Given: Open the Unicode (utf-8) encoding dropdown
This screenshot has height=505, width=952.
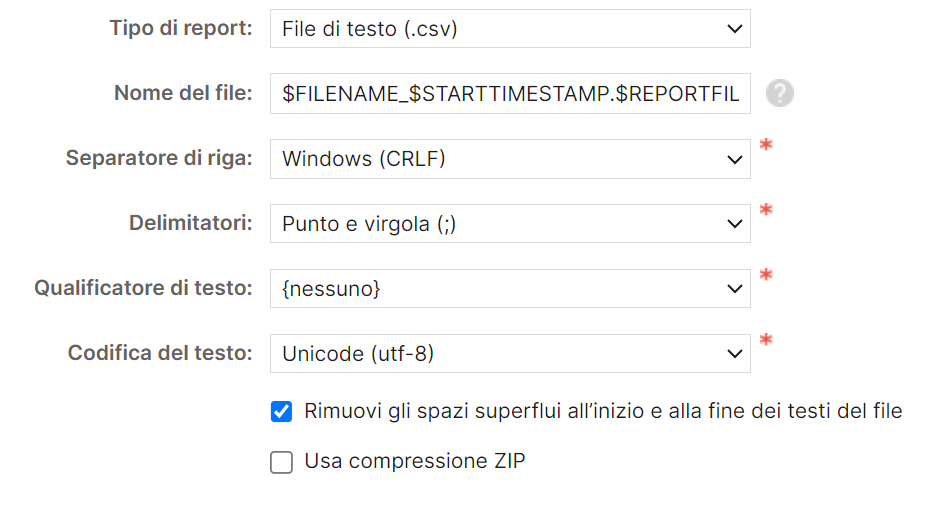Looking at the screenshot, I should point(510,354).
